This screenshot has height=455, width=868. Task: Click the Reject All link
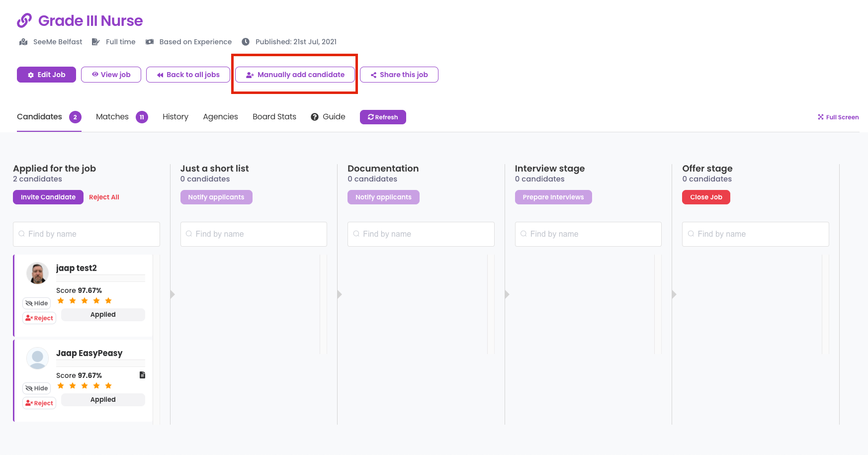(104, 197)
